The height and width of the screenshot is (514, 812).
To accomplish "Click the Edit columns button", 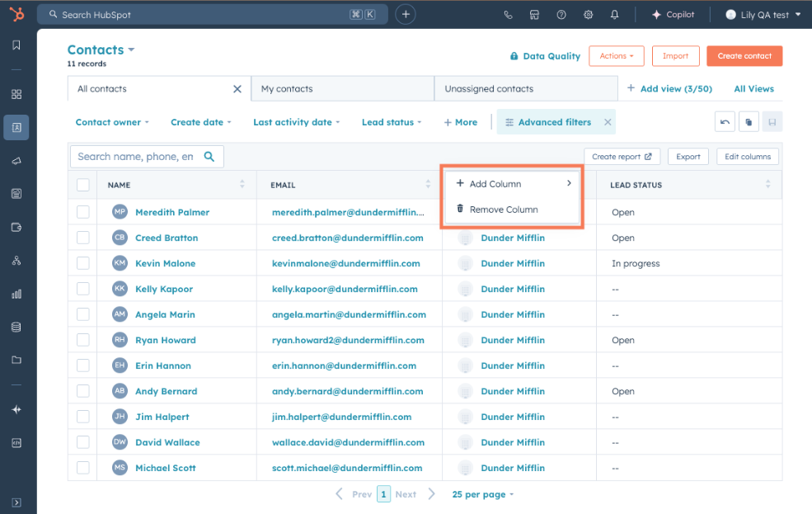I will tap(747, 157).
